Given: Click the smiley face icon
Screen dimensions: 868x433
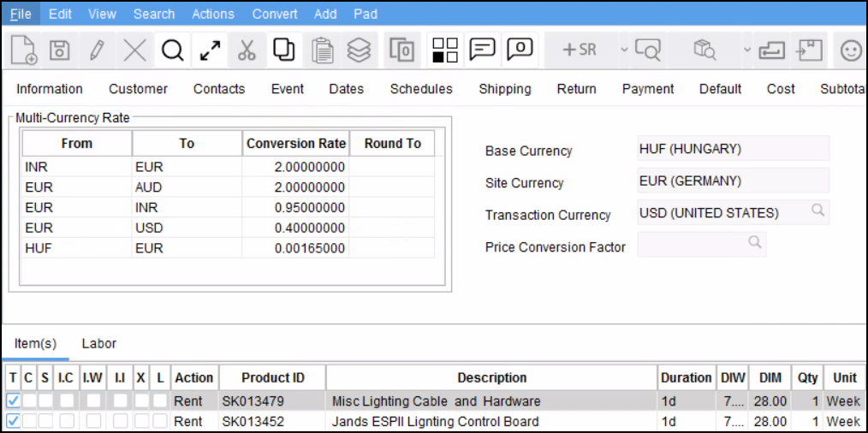Looking at the screenshot, I should click(850, 50).
